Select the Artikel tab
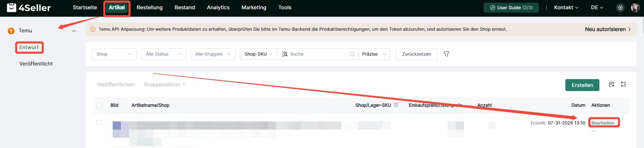The height and width of the screenshot is (148, 644). 117,8
